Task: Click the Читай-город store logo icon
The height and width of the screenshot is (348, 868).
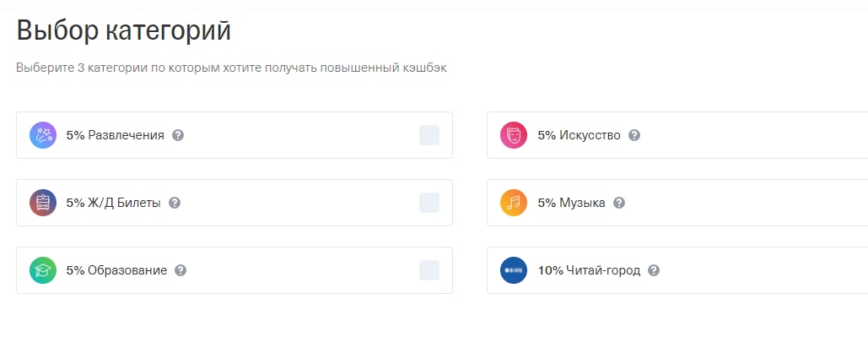Action: tap(514, 270)
